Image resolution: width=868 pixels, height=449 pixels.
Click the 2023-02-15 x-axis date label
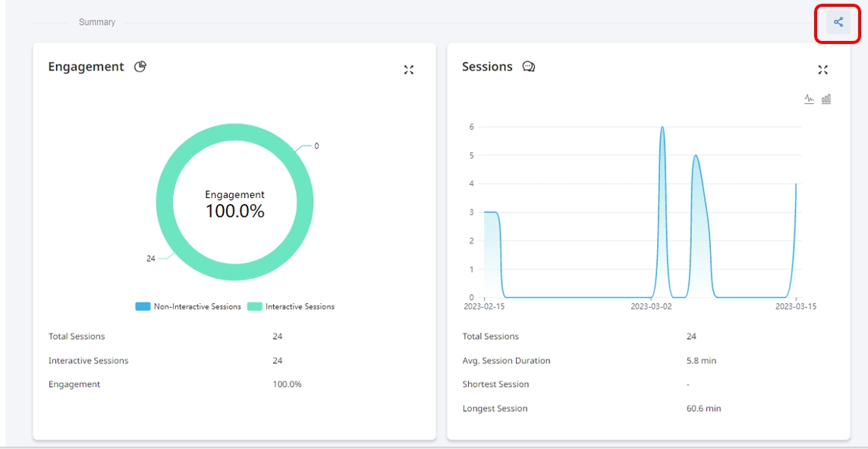[484, 307]
